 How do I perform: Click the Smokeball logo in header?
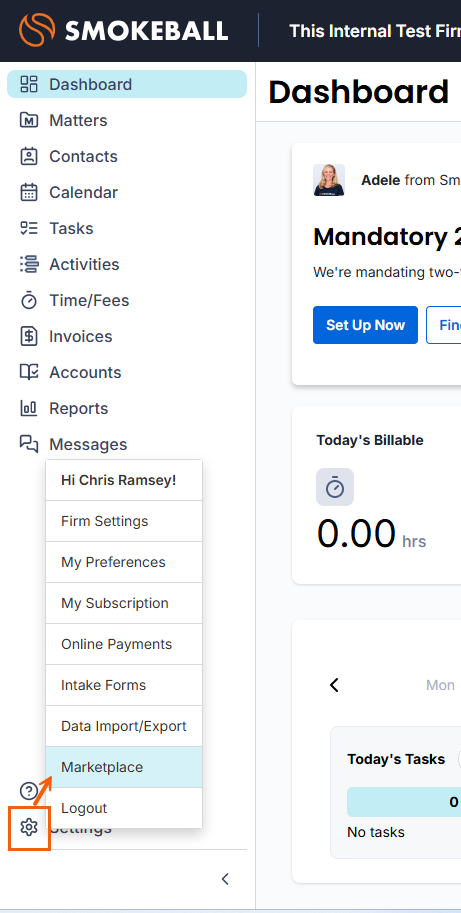(123, 29)
